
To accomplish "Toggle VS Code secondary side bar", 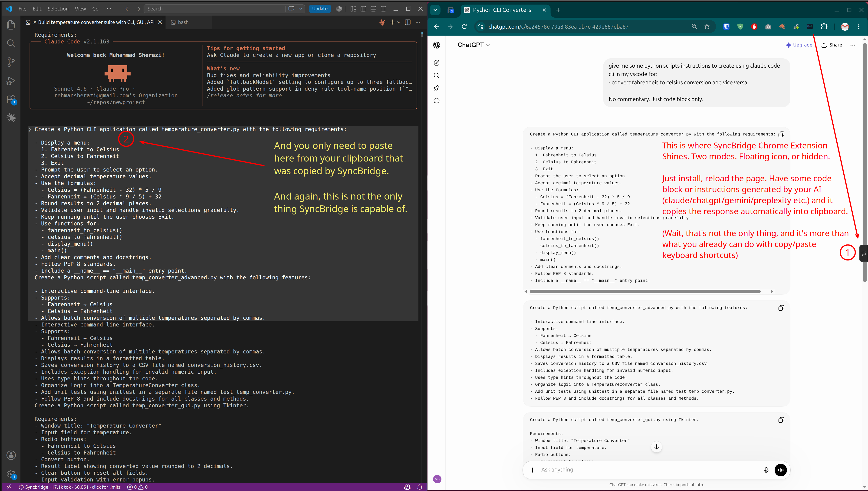I will click(384, 9).
